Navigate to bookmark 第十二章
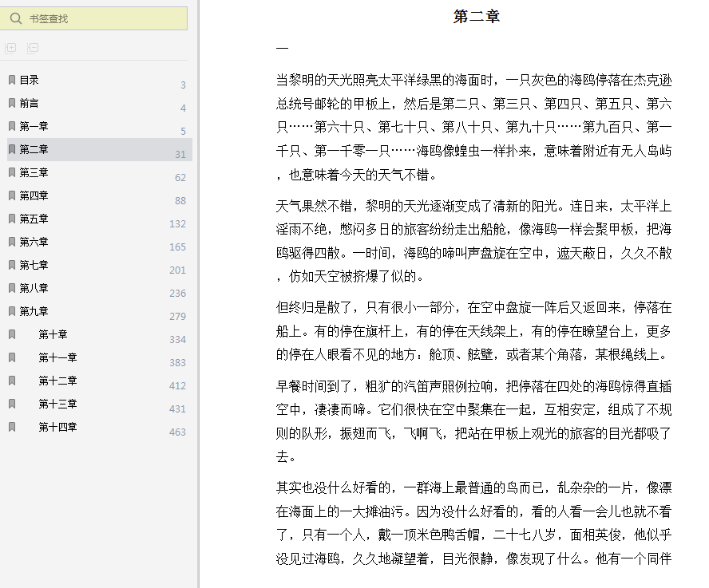Image resolution: width=709 pixels, height=588 pixels. pyautogui.click(x=57, y=381)
